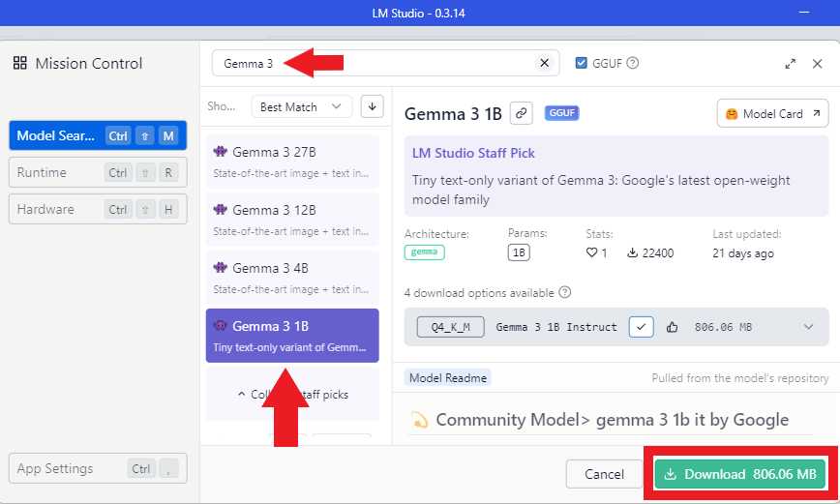Image resolution: width=840 pixels, height=504 pixels.
Task: Select the Gemma 3 12B model
Action: point(292,220)
